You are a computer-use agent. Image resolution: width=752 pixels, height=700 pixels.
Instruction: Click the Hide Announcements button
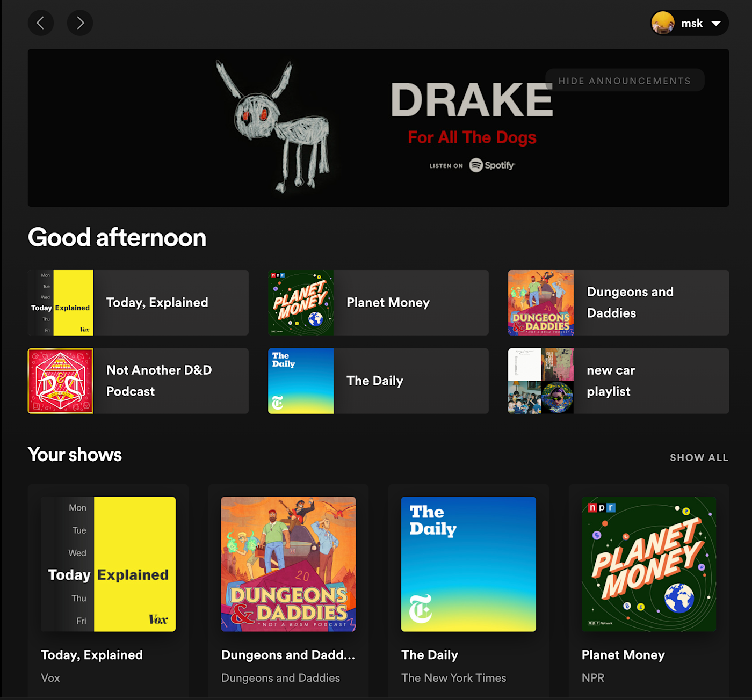[x=625, y=81]
